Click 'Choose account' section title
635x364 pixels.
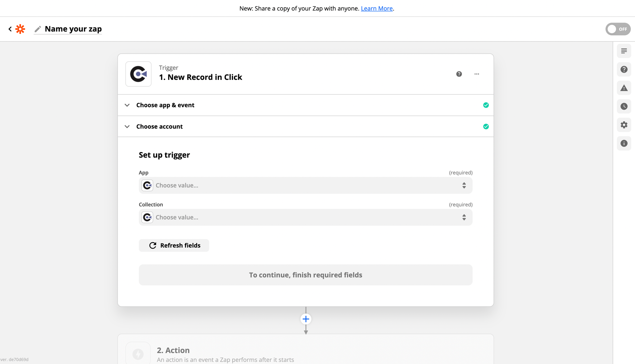click(x=159, y=127)
